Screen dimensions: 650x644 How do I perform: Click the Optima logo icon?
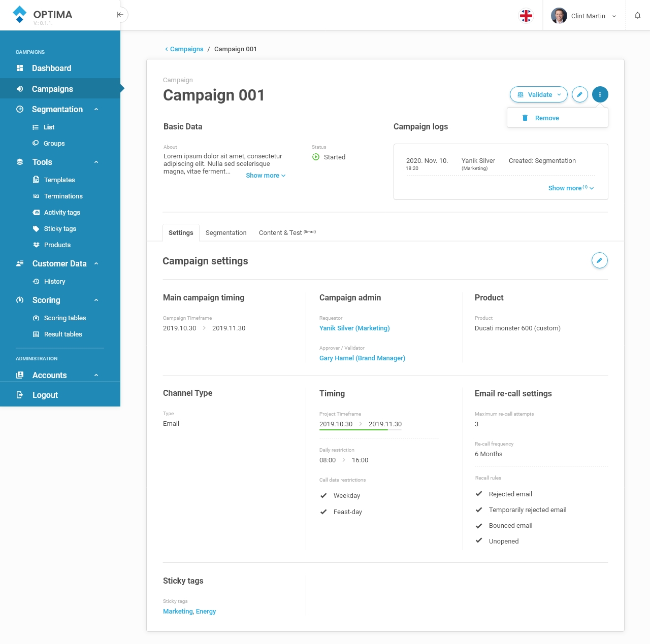click(19, 14)
